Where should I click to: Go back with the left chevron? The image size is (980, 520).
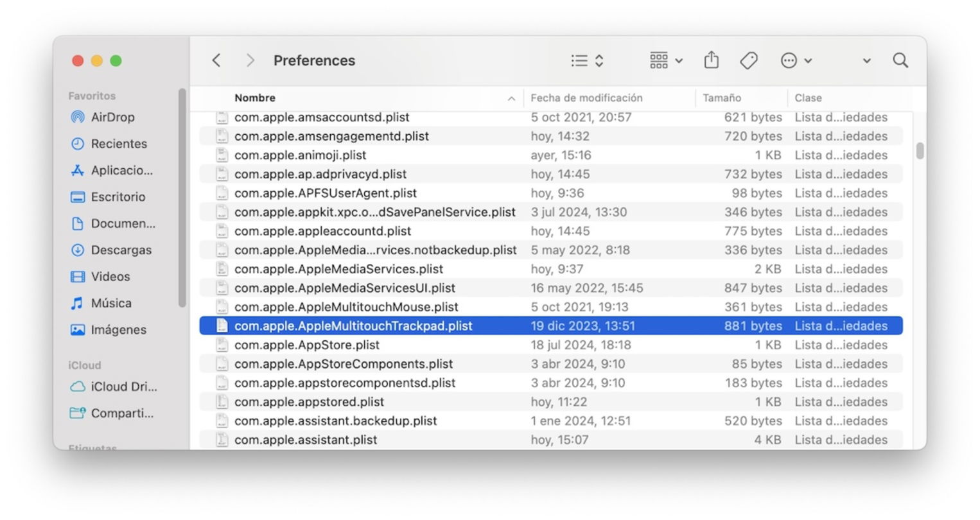[216, 60]
